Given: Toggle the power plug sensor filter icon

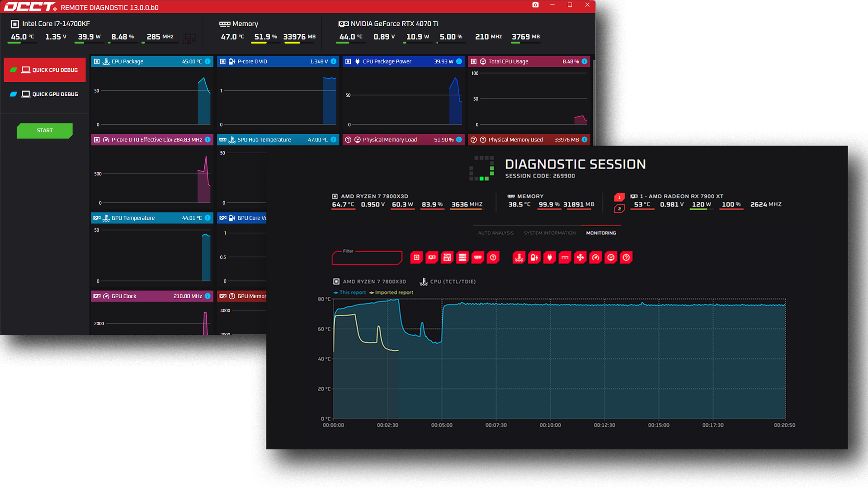Looking at the screenshot, I should coord(550,258).
